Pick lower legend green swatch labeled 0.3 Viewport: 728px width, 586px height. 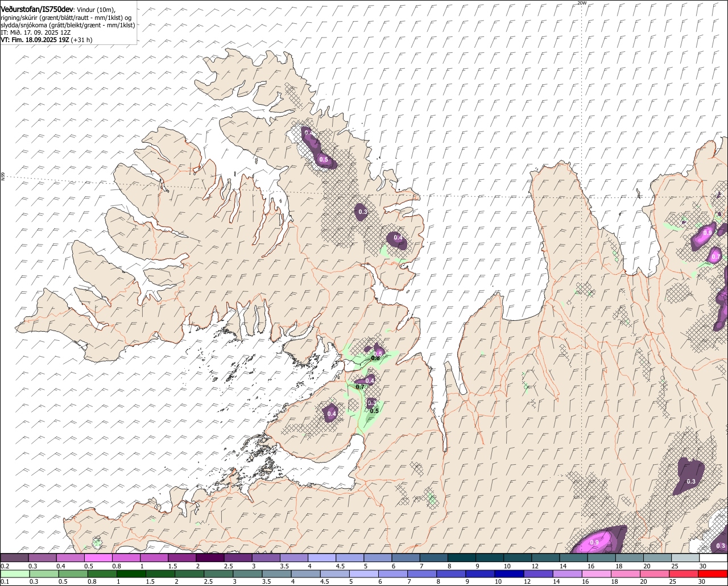coord(44,573)
